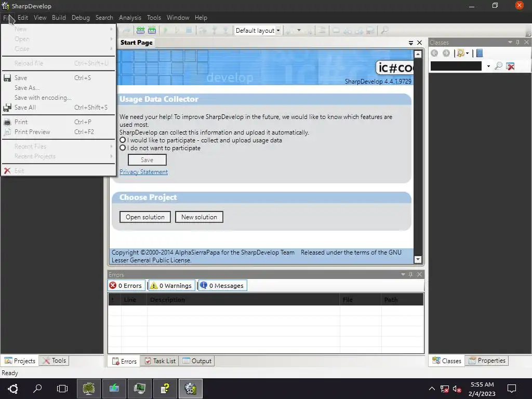Open Windows Start button on taskbar
The height and width of the screenshot is (399, 532).
[x=12, y=389]
